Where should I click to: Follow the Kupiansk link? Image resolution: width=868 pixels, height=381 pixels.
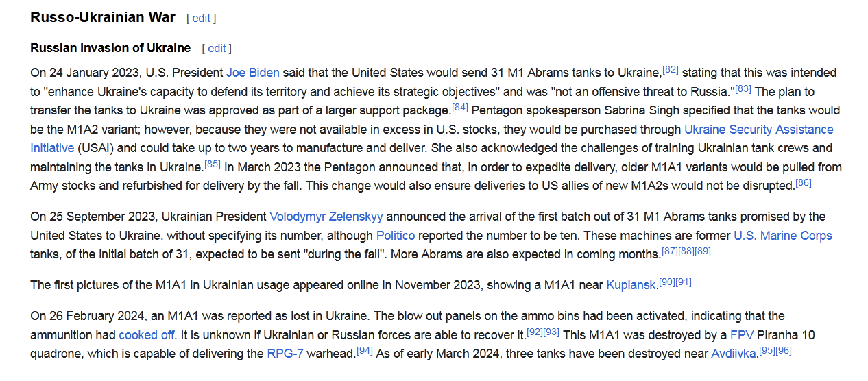click(x=631, y=285)
